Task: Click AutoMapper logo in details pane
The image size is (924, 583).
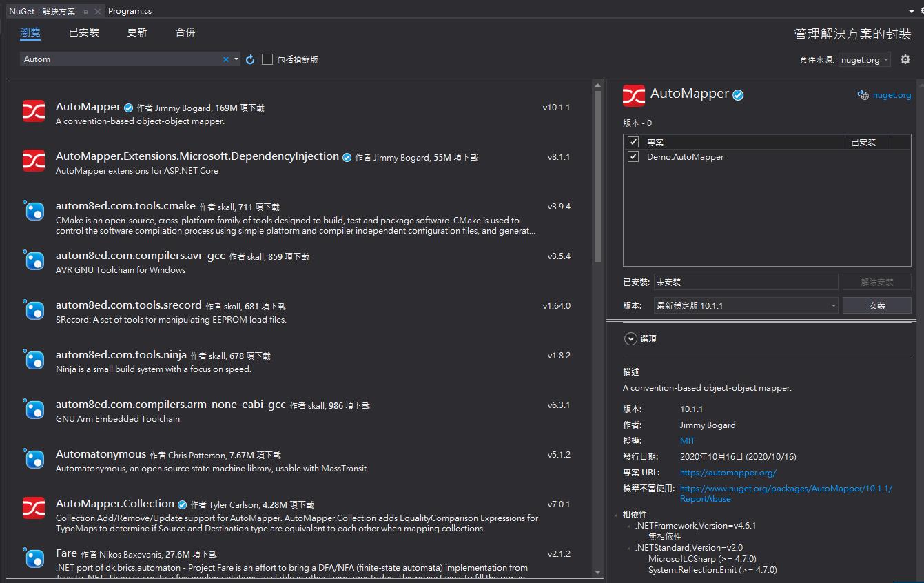Action: pyautogui.click(x=634, y=95)
